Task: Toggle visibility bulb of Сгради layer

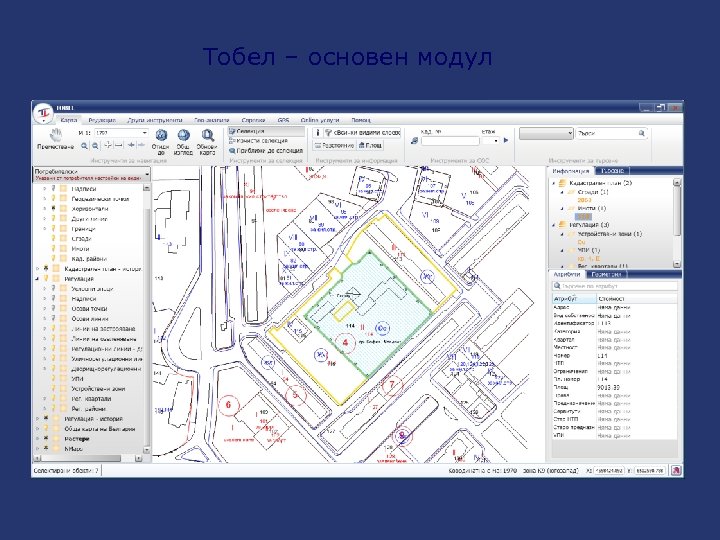Action: coord(53,239)
